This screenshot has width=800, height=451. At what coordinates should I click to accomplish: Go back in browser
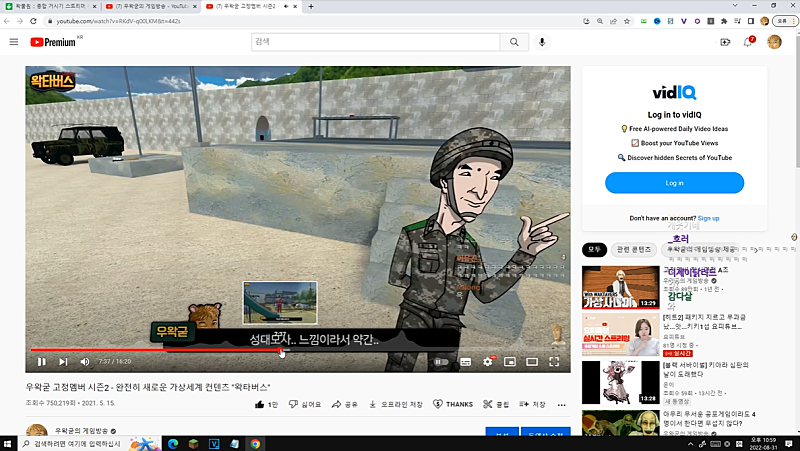pyautogui.click(x=7, y=21)
